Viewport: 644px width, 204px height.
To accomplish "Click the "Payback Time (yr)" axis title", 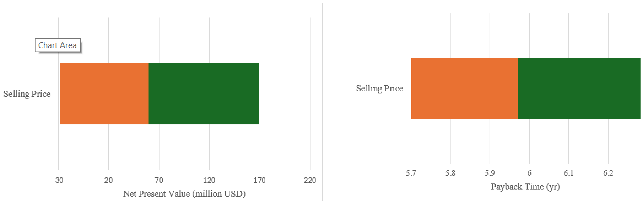I will point(525,187).
